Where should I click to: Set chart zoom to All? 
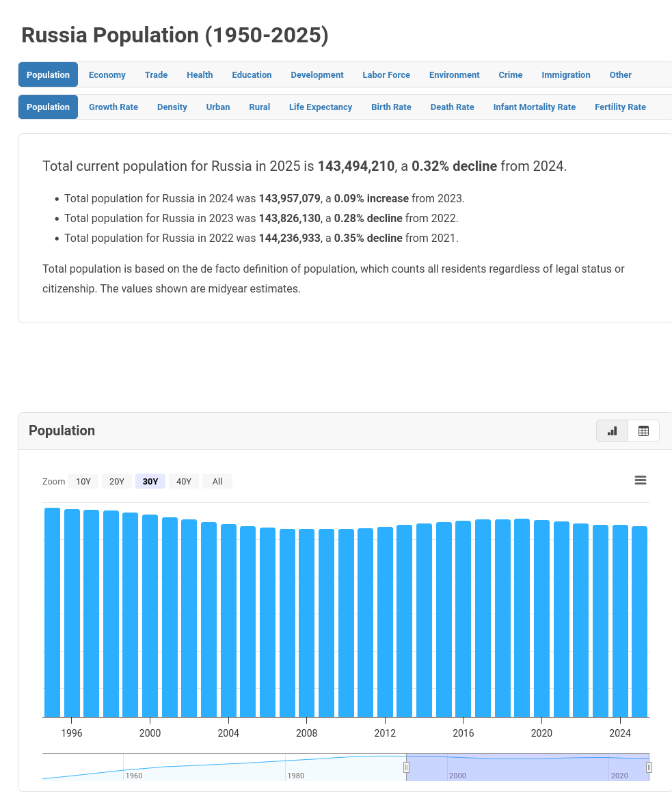(x=217, y=481)
